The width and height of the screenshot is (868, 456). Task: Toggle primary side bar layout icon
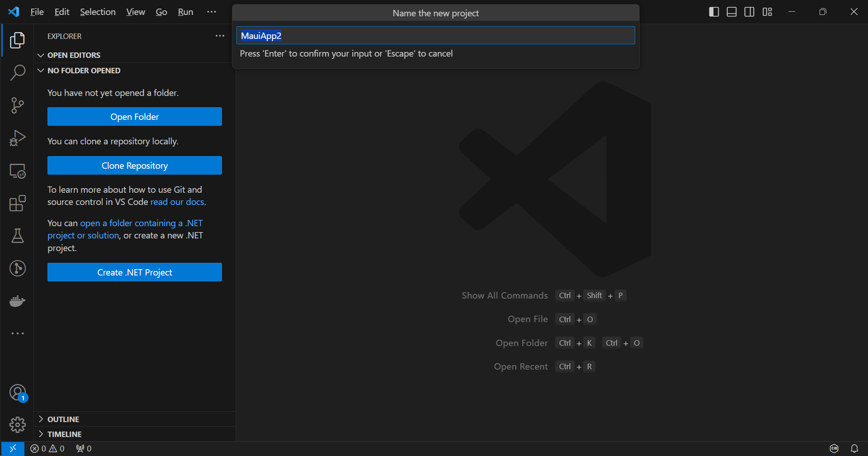(714, 12)
